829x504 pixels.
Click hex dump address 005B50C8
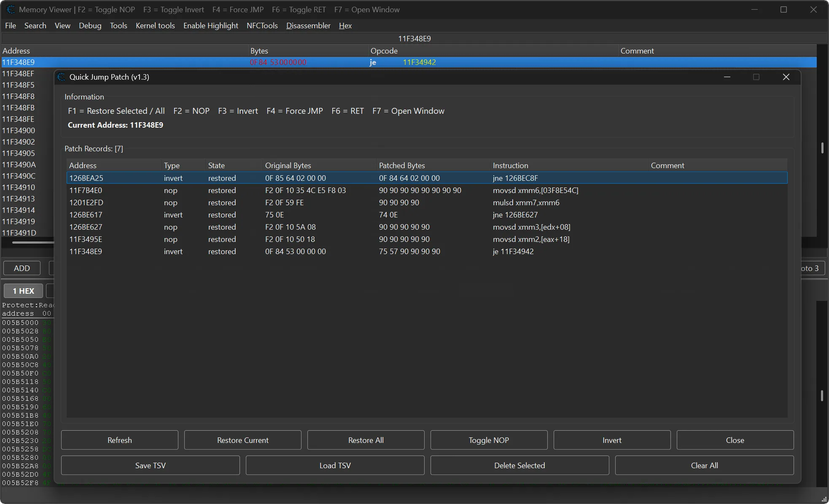pyautogui.click(x=20, y=365)
